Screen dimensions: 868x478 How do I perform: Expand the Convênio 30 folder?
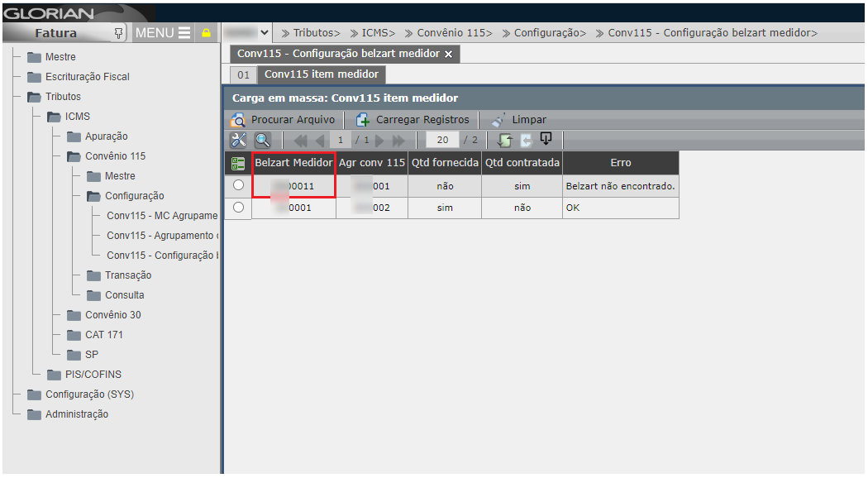[74, 315]
